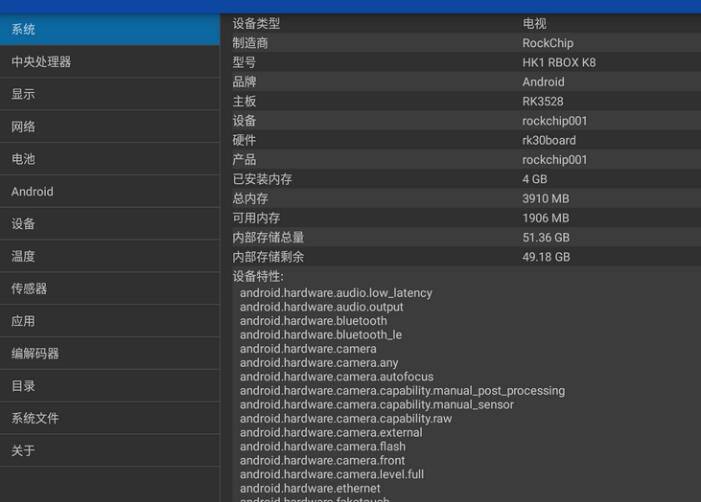Screen dimensions: 701x502
Task: Open the 网络 section
Action: pyautogui.click(x=110, y=127)
